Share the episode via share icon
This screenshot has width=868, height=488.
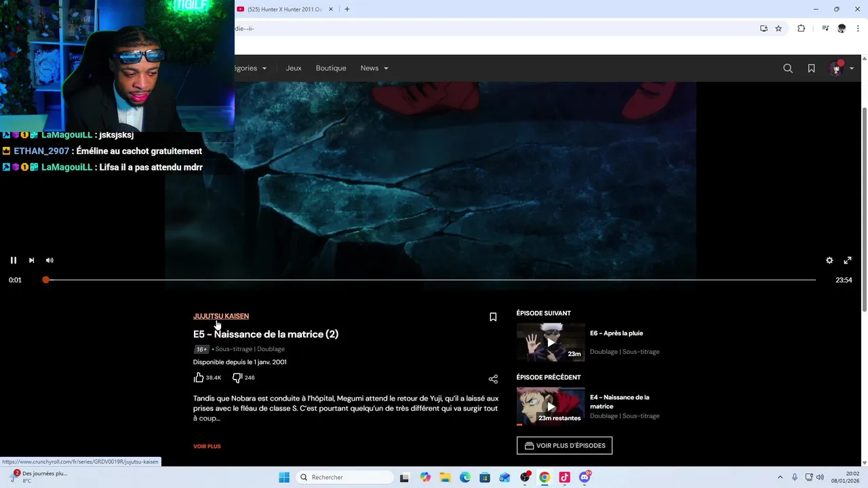point(493,379)
